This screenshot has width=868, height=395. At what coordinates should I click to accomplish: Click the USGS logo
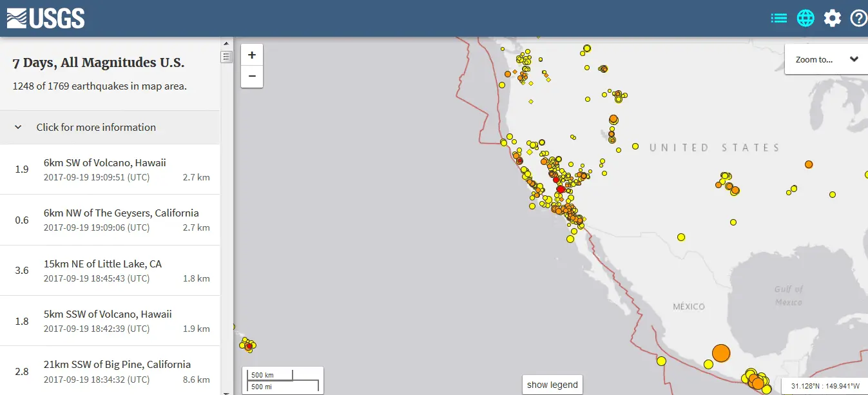coord(46,18)
